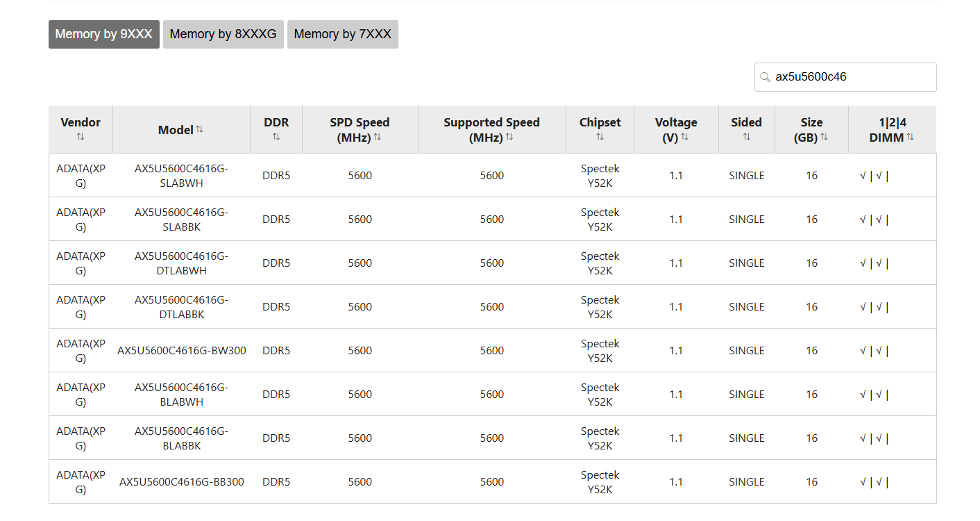Click the Model column header text
The image size is (980, 521).
(x=176, y=130)
